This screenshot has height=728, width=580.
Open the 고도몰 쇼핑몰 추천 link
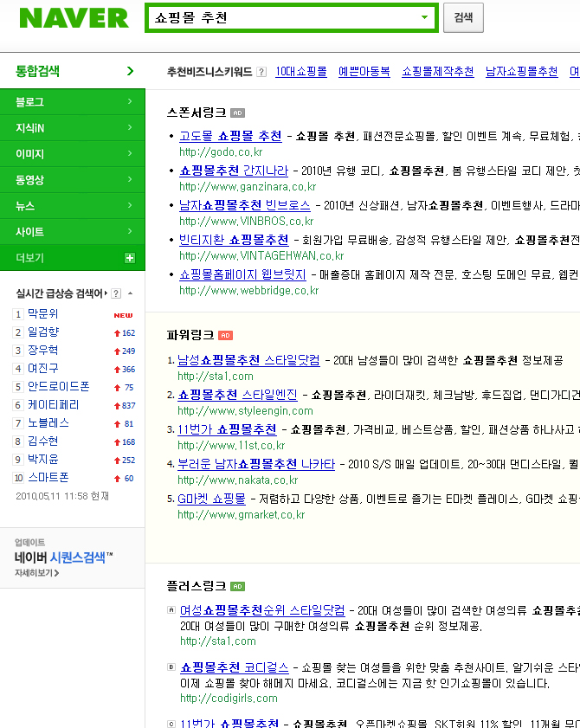pos(230,136)
